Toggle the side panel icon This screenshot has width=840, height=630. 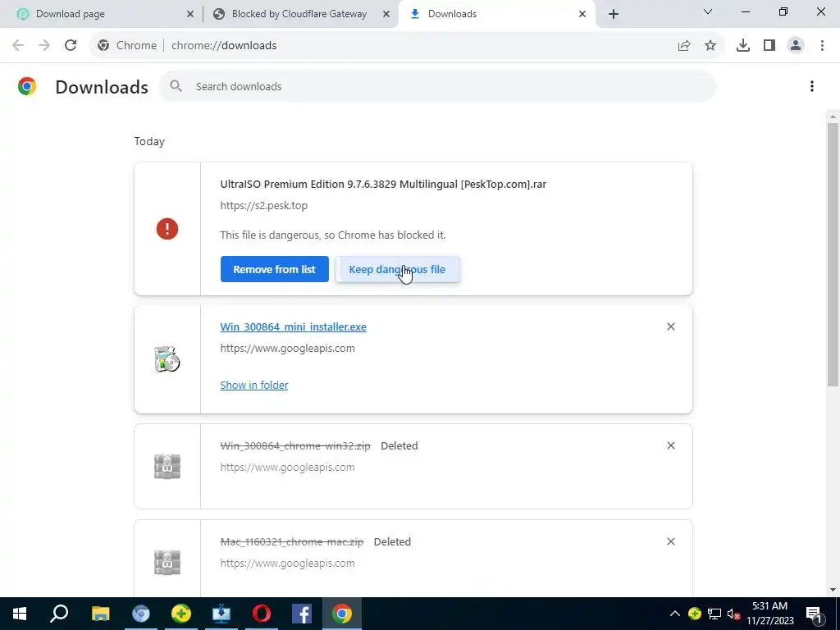tap(769, 46)
